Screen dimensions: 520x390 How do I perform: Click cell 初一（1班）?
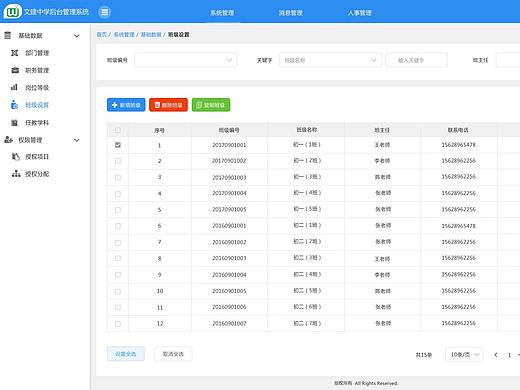[x=307, y=145]
